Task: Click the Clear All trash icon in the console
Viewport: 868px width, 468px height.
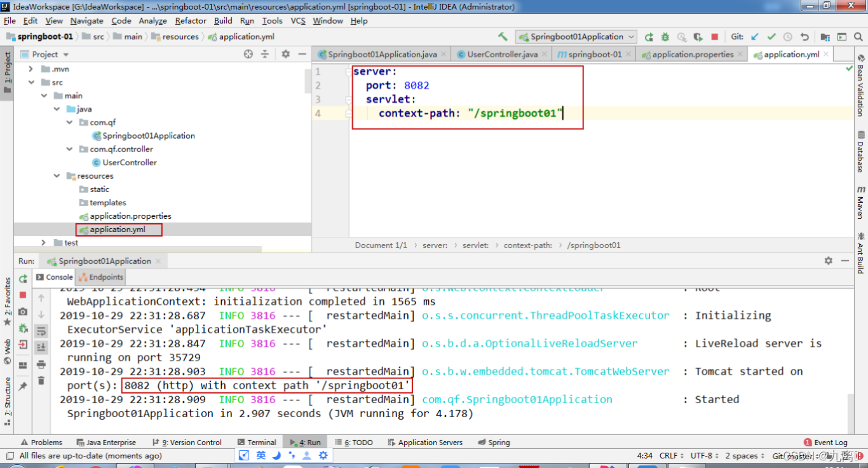Action: point(41,380)
